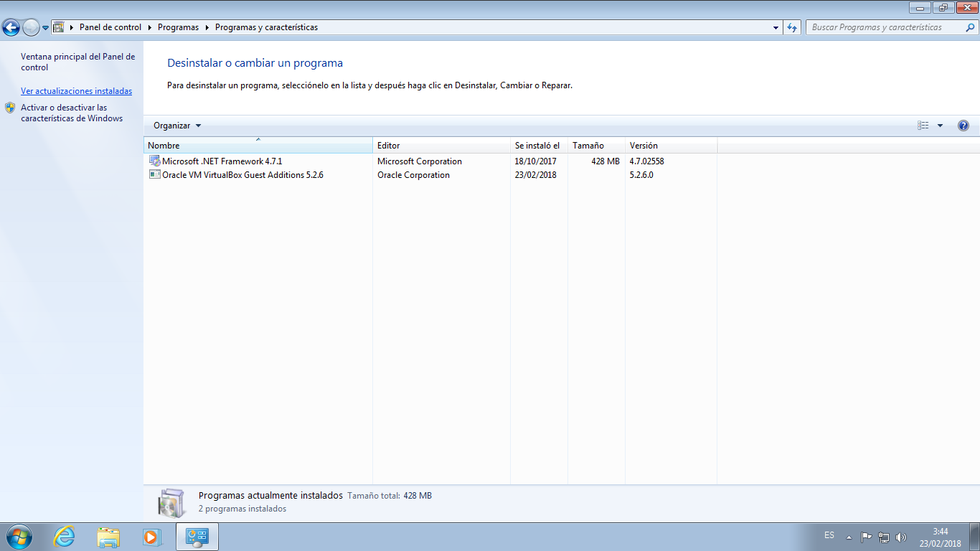The height and width of the screenshot is (551, 980).
Task: Show hidden tray icons arrow
Action: point(849,537)
